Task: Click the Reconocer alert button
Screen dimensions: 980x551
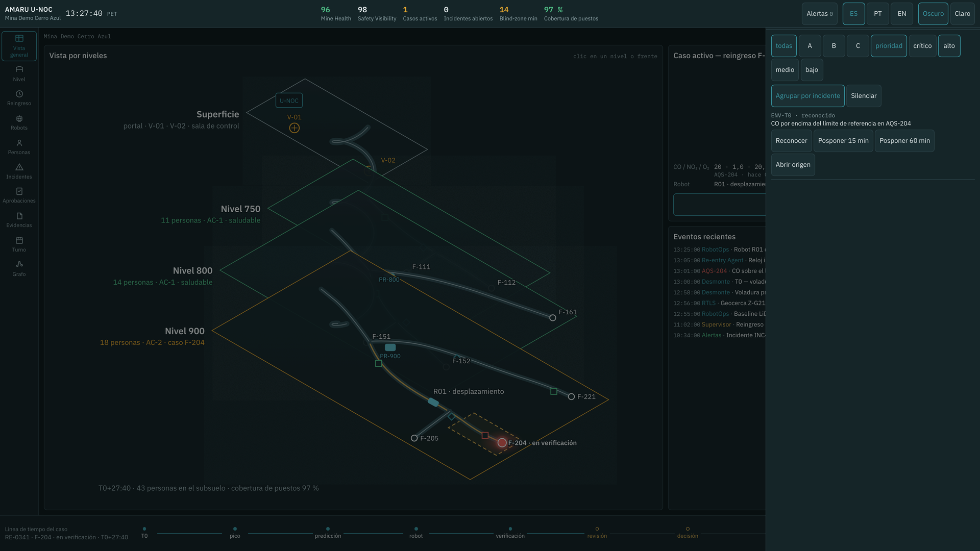Action: pyautogui.click(x=791, y=141)
